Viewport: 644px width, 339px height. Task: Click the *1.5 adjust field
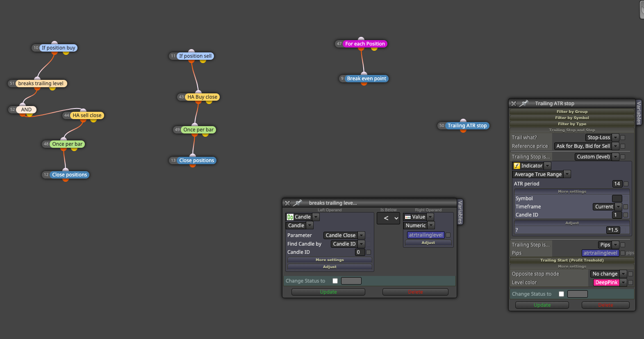[613, 230]
